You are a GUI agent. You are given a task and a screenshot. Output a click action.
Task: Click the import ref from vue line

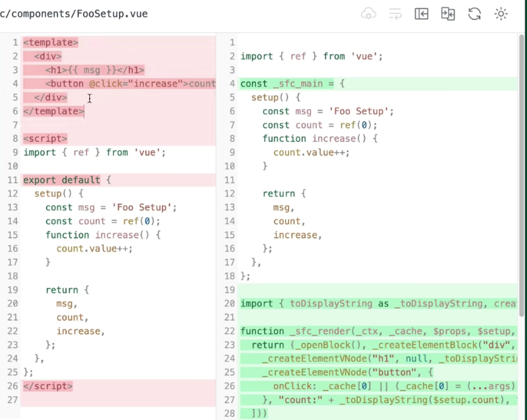tap(93, 152)
